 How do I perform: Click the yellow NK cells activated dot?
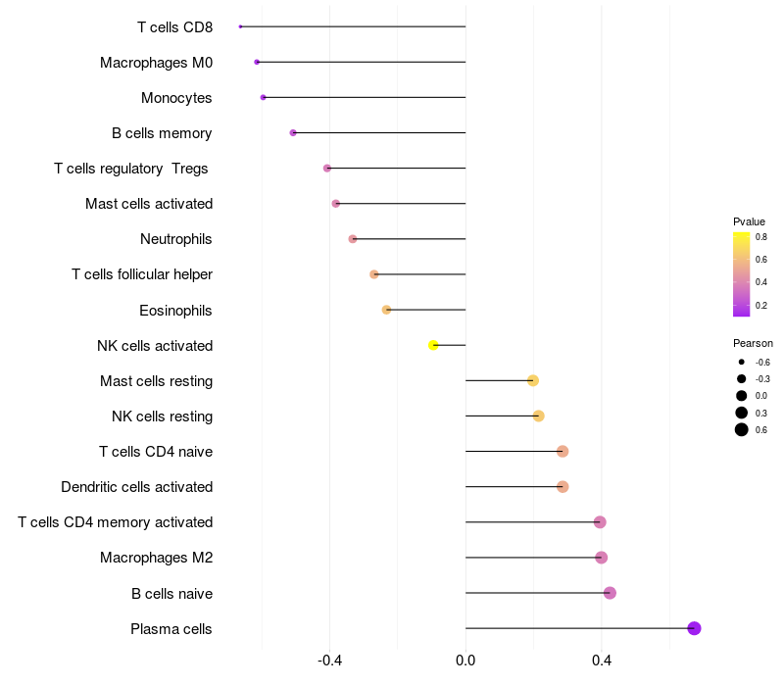coord(433,345)
